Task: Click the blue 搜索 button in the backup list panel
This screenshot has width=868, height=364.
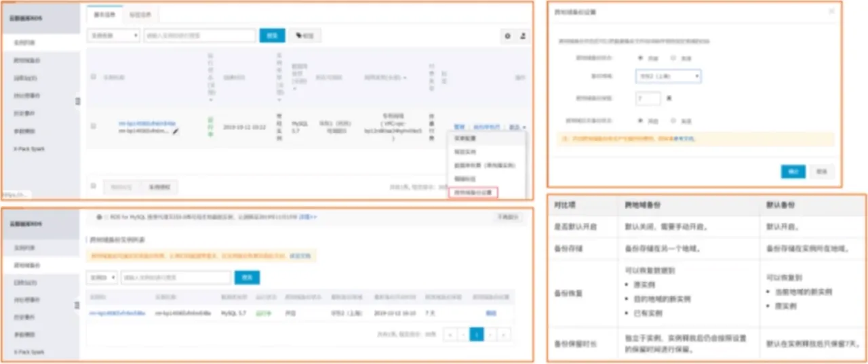Action: (248, 277)
